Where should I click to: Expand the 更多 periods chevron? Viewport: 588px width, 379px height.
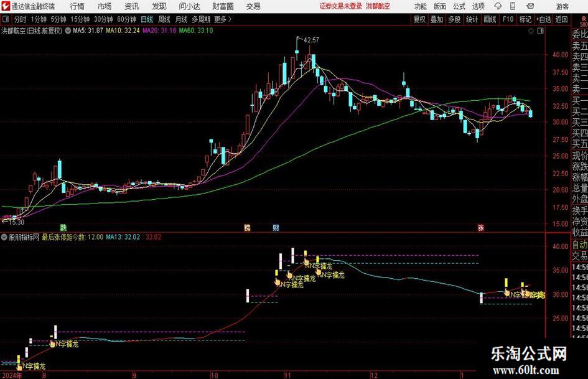point(230,19)
